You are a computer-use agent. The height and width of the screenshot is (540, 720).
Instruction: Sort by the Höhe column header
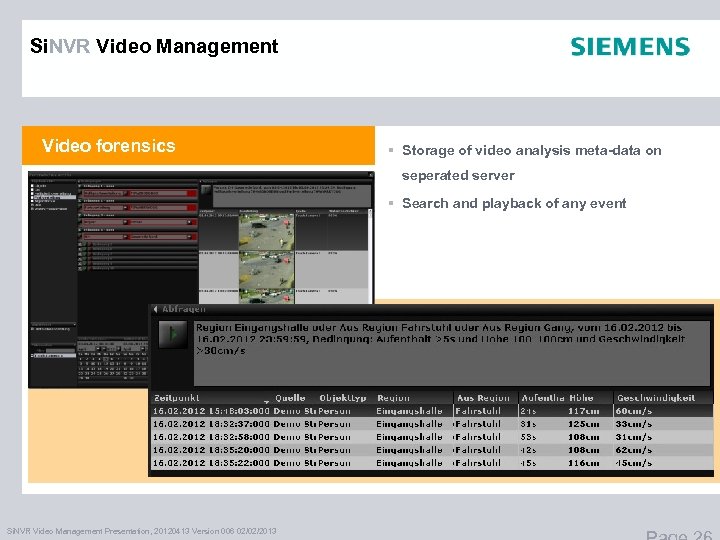point(581,398)
